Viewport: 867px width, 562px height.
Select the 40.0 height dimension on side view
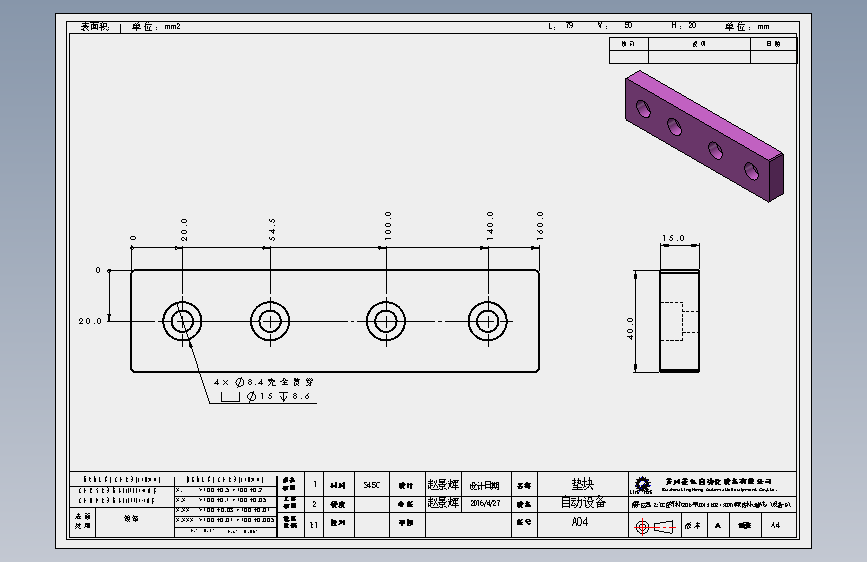click(x=630, y=328)
